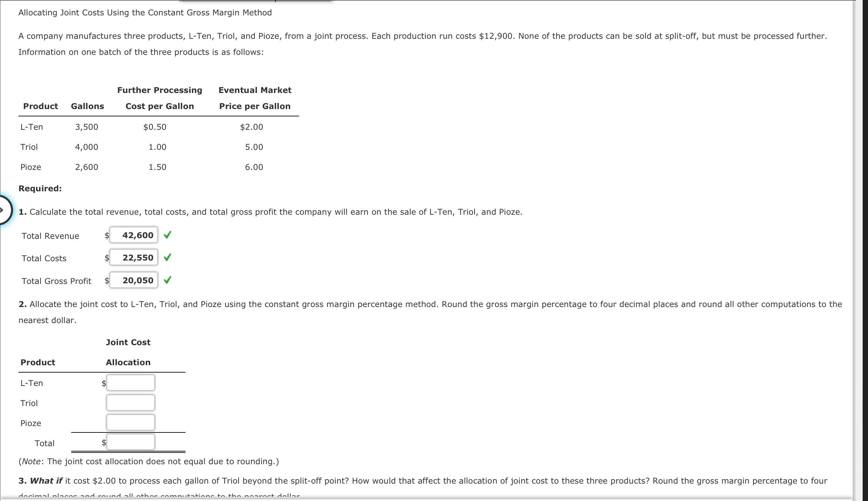Click the Pioze allocation input box
This screenshot has width=868, height=501.
tap(131, 422)
